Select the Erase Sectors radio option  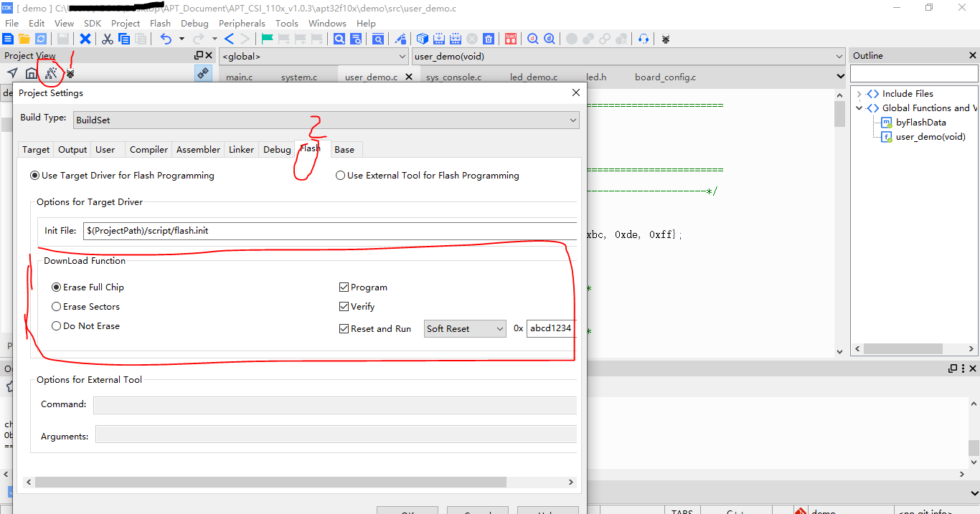57,307
